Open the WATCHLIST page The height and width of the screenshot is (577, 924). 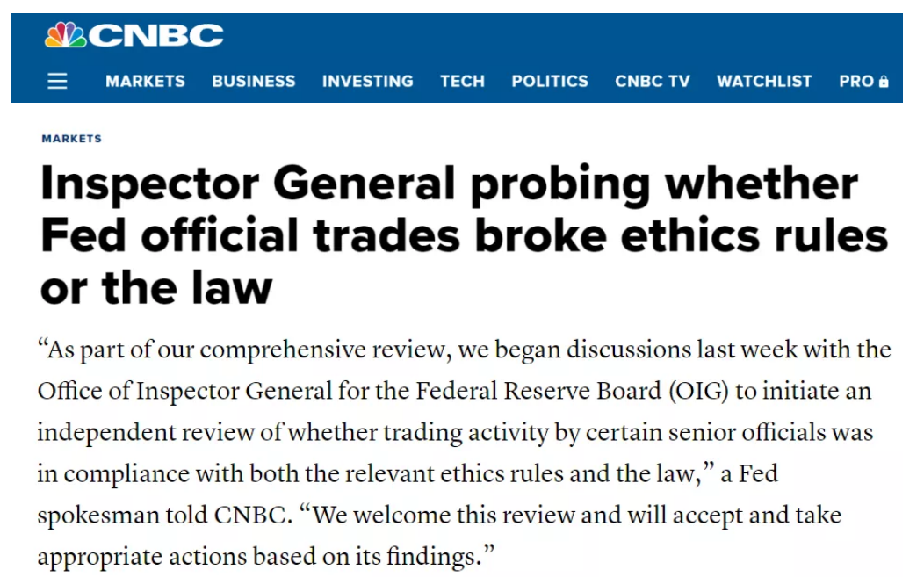764,82
